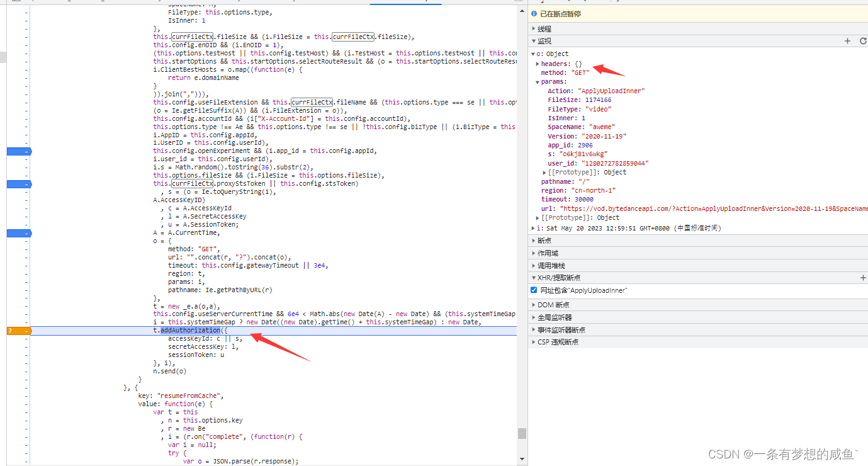
Task: Click the pathname: Ie.getPathByURL(r) line
Action: tap(220, 290)
